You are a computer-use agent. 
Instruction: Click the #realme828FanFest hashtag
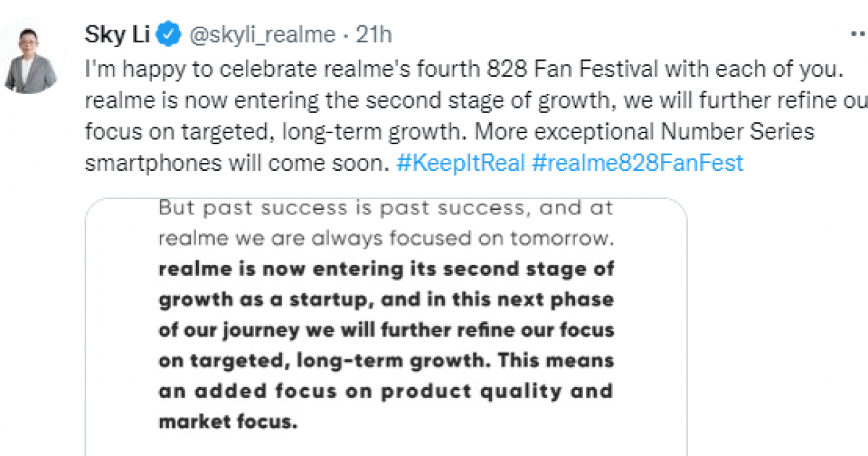pyautogui.click(x=639, y=162)
